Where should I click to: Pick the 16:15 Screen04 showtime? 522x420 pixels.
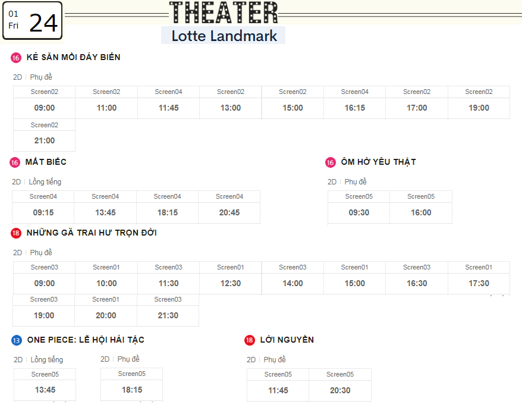[354, 102]
